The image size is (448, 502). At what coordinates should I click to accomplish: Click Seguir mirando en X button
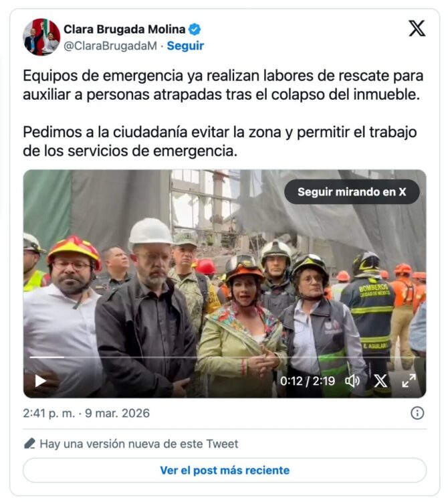[x=352, y=192]
